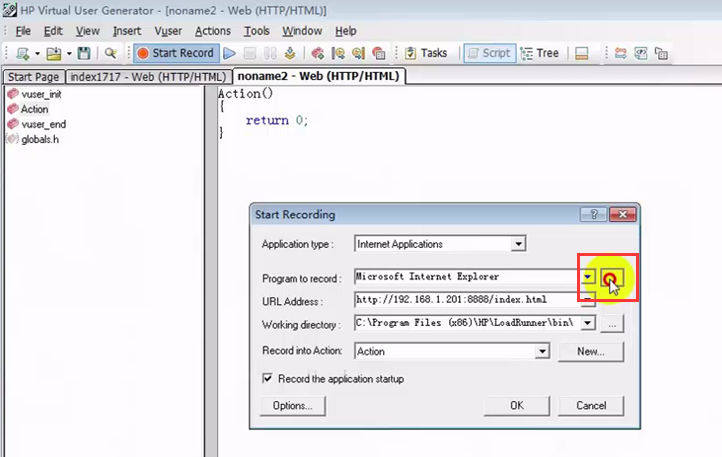Click the last icon in the toolbar
722x457 pixels.
(661, 53)
